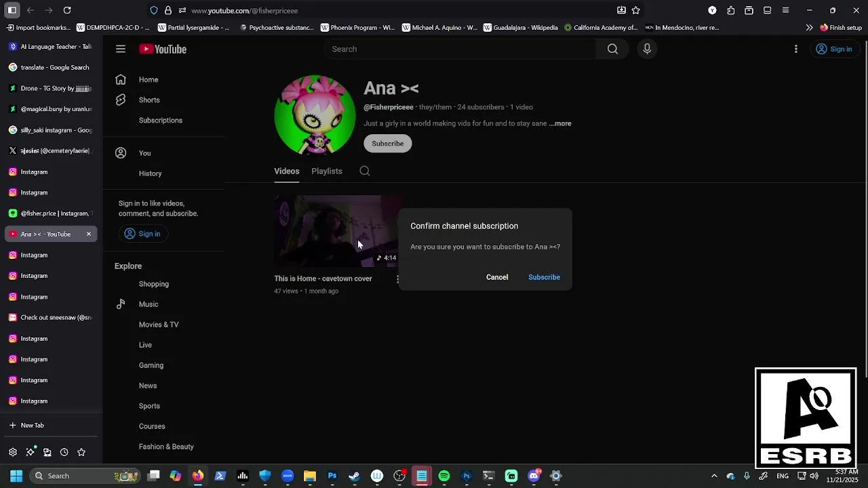Open Import bookmarks in bookmarks bar

(38, 28)
